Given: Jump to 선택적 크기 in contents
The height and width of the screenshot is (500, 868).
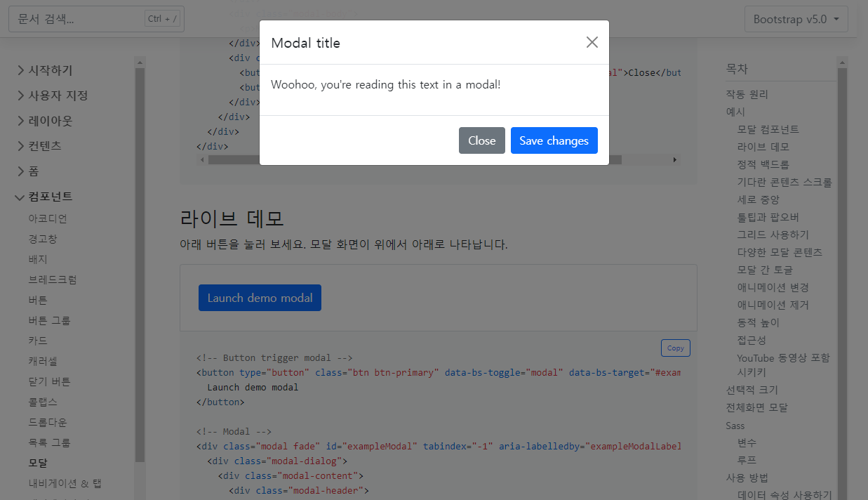Looking at the screenshot, I should pyautogui.click(x=752, y=390).
